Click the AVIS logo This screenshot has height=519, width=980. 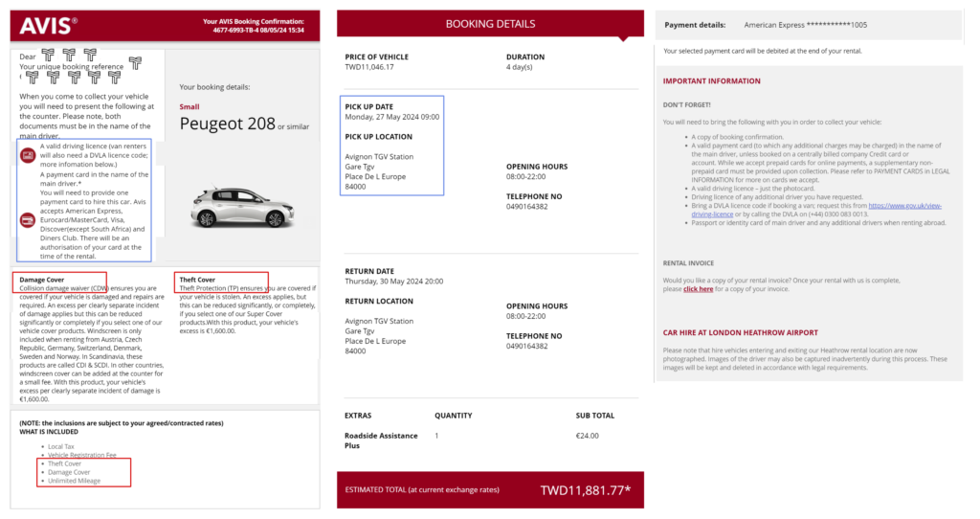point(48,26)
